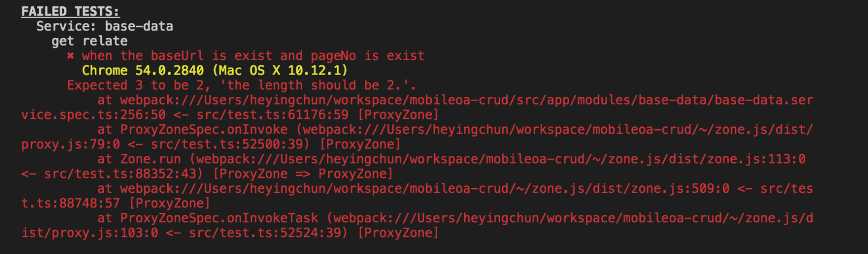Click the ProxyZoneSpec.onInvoke stack frame

pyautogui.click(x=204, y=130)
